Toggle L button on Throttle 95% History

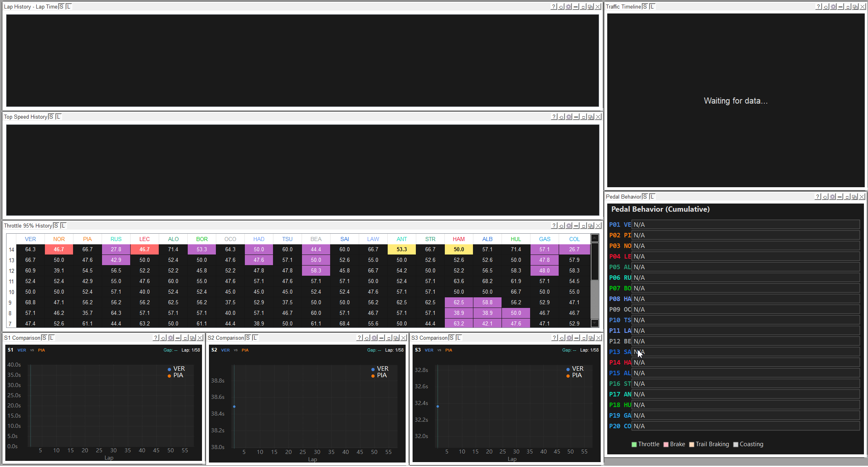pos(63,226)
